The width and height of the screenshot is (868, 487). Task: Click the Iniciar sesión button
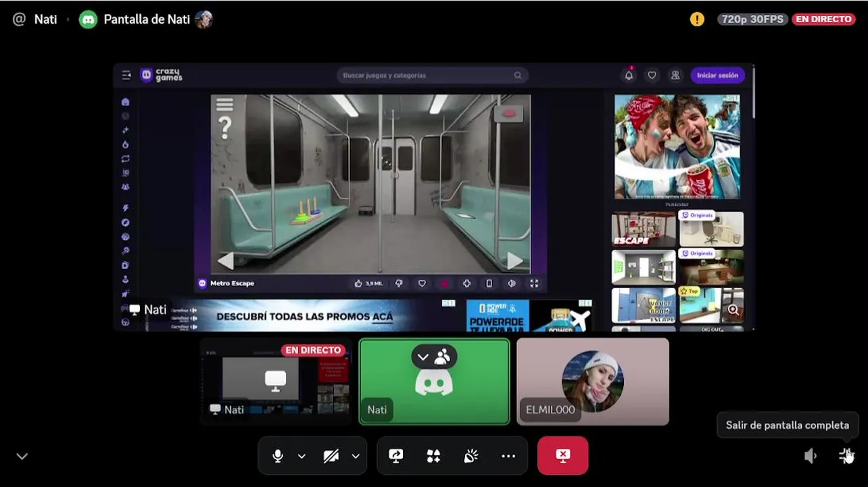[718, 75]
